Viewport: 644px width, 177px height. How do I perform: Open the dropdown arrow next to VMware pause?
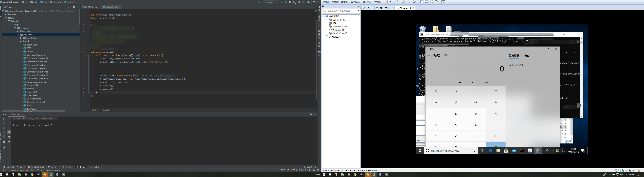[390, 2]
